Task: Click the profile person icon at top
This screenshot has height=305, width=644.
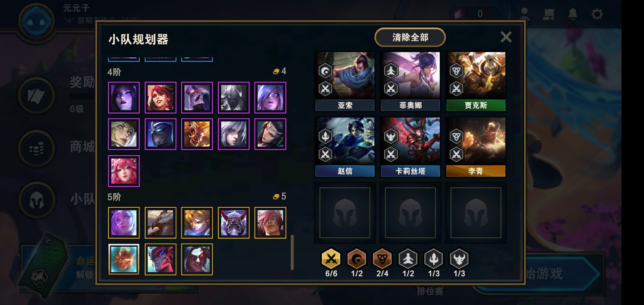Action: click(524, 14)
